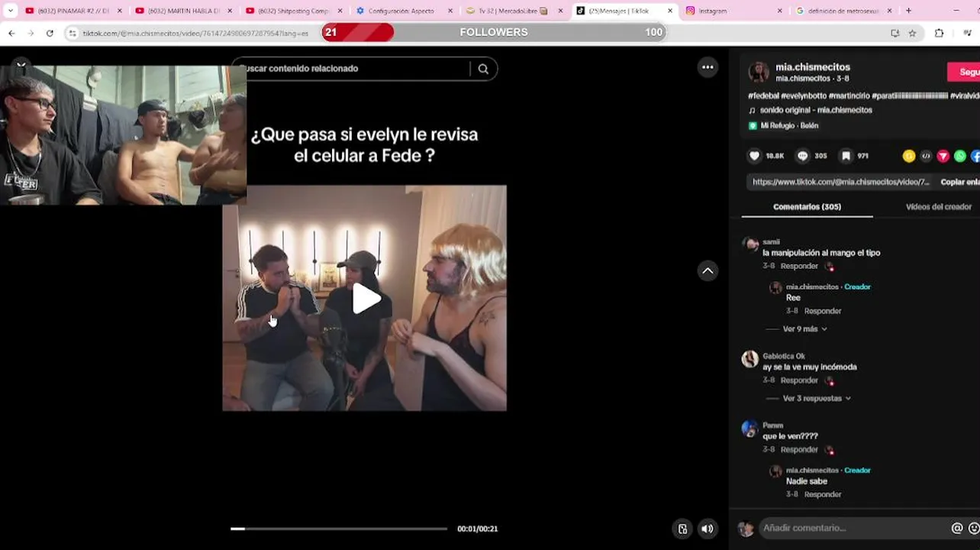Insert a mention with @ icon
The height and width of the screenshot is (550, 980).
point(956,528)
